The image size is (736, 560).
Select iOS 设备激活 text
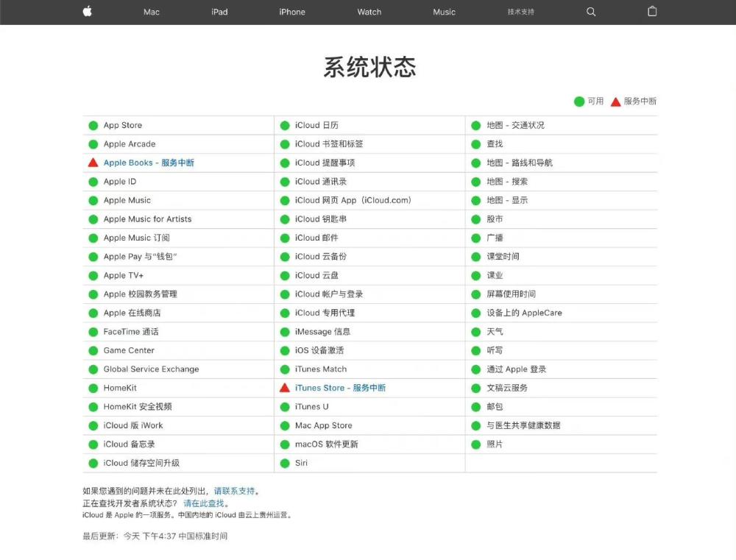point(319,351)
